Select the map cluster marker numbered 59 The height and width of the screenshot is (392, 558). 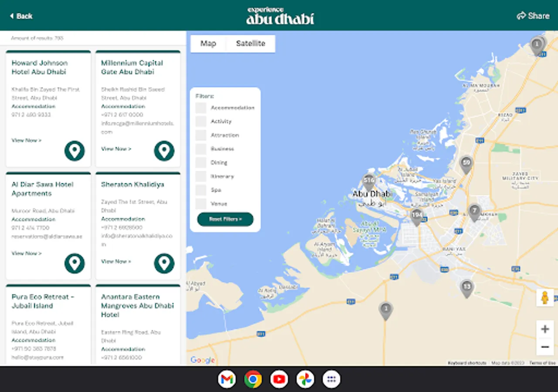click(466, 165)
